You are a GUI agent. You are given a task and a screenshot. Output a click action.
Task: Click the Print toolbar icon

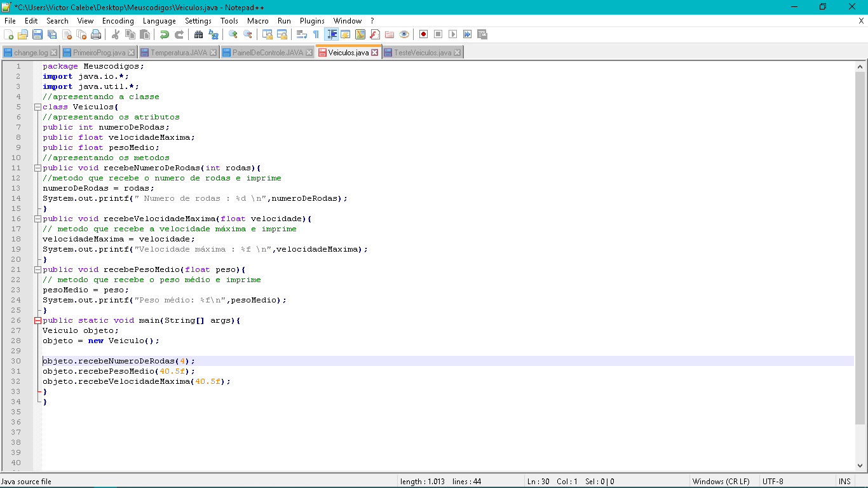pyautogui.click(x=96, y=34)
